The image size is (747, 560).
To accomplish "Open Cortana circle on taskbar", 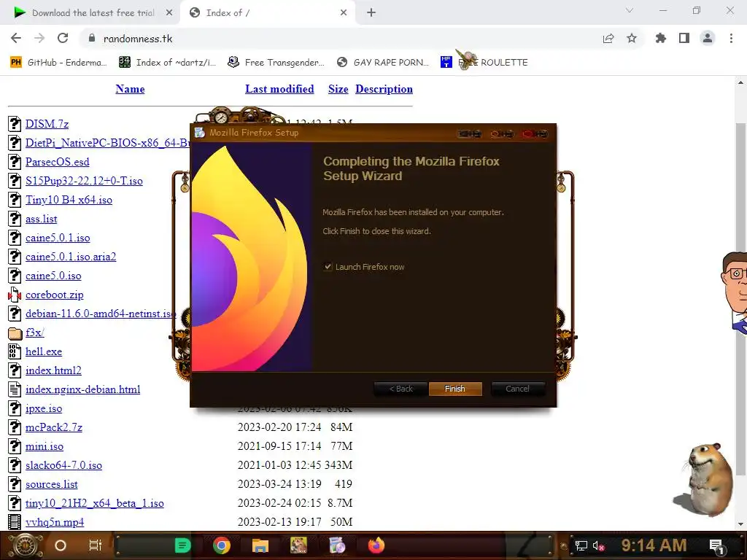I will click(x=61, y=545).
